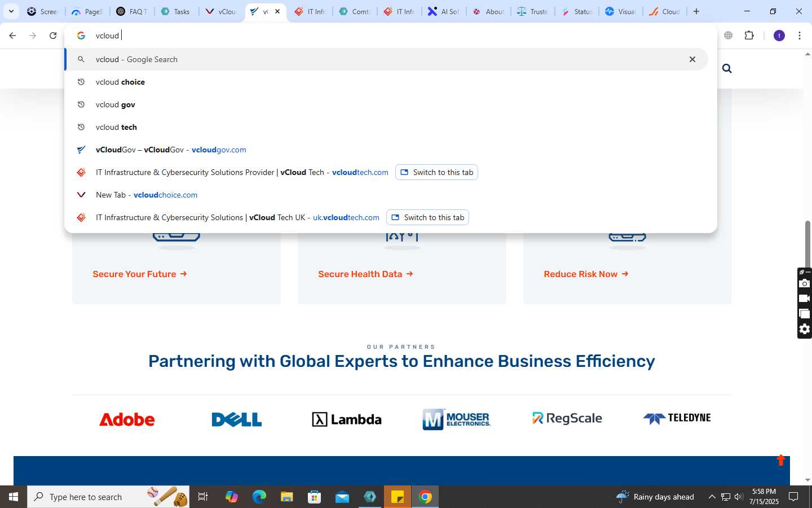The width and height of the screenshot is (812, 508).
Task: Click the Rainy days ahead weather widget
Action: [655, 497]
